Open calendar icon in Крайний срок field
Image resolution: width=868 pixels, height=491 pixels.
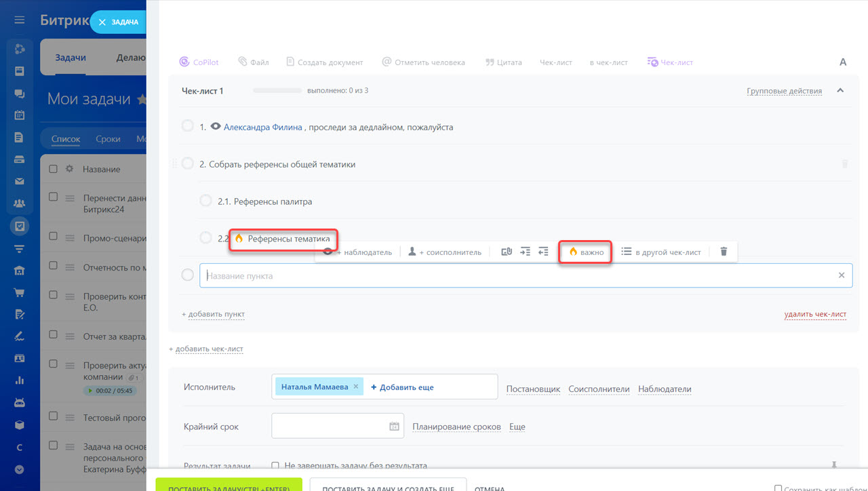(394, 427)
